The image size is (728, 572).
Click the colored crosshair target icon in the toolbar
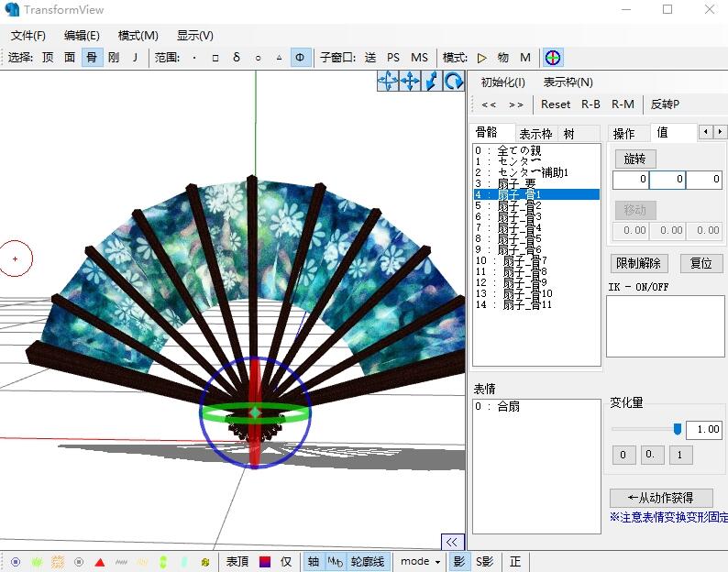coord(553,58)
